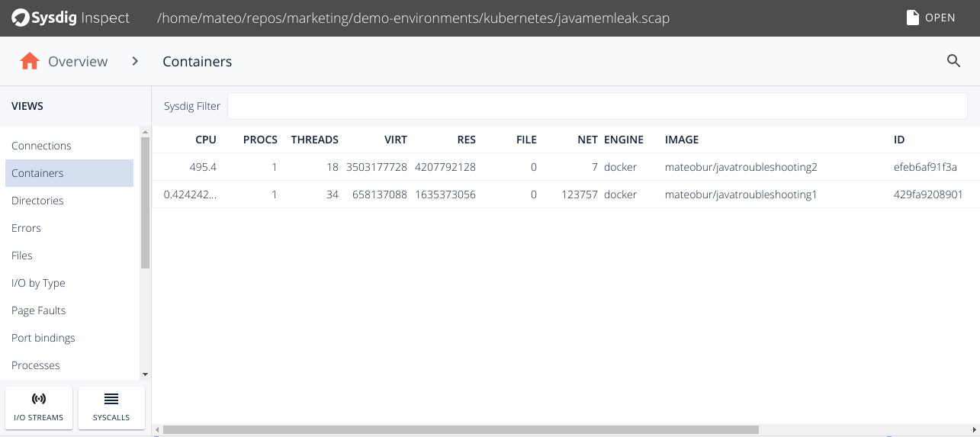Click container ID 429fa9208901
The image size is (980, 437).
pyautogui.click(x=928, y=194)
